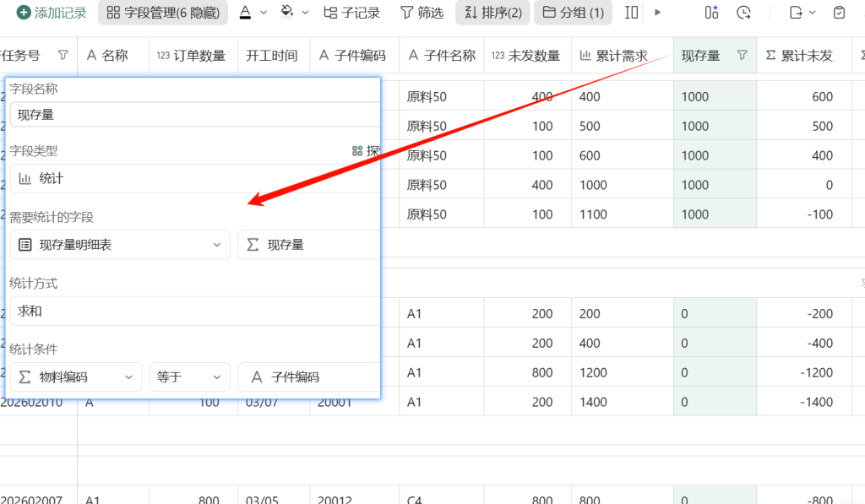Select the 订单数量 column header
The image size is (865, 504).
click(193, 55)
